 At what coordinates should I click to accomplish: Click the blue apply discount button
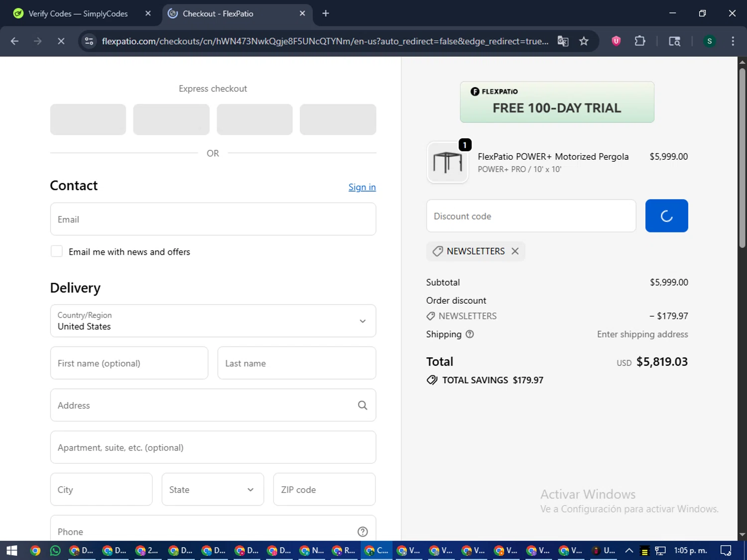666,216
